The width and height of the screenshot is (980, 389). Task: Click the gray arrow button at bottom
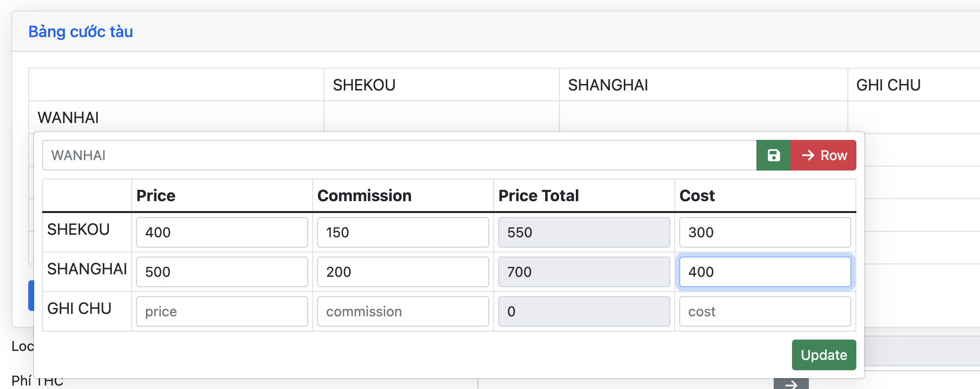pyautogui.click(x=791, y=384)
